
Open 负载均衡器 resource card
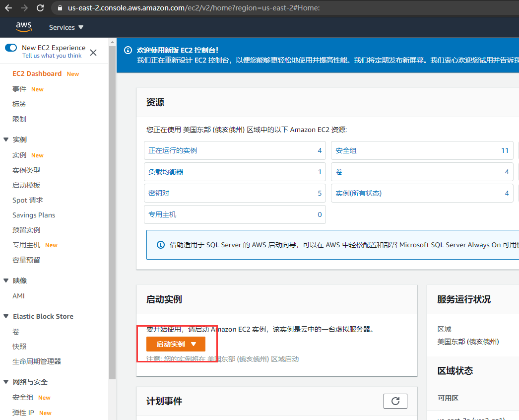pos(235,172)
